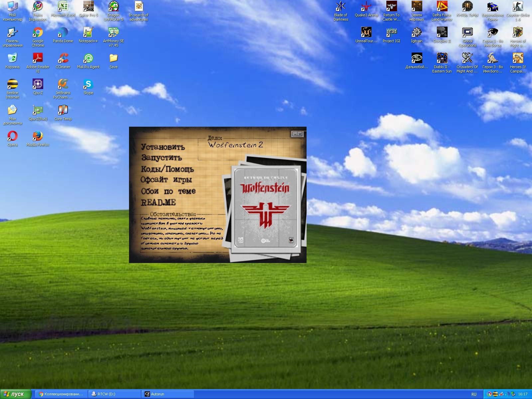Click Установить in Autorun menu
The width and height of the screenshot is (532, 399).
[163, 147]
